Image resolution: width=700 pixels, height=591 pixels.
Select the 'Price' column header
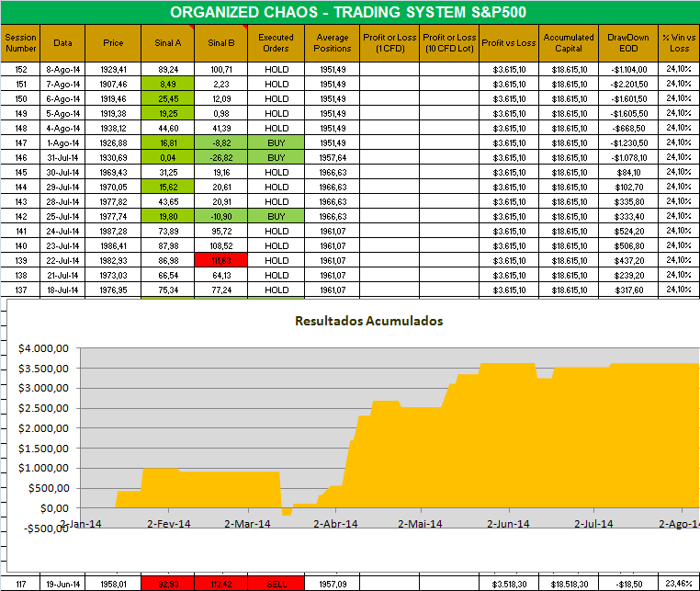113,43
